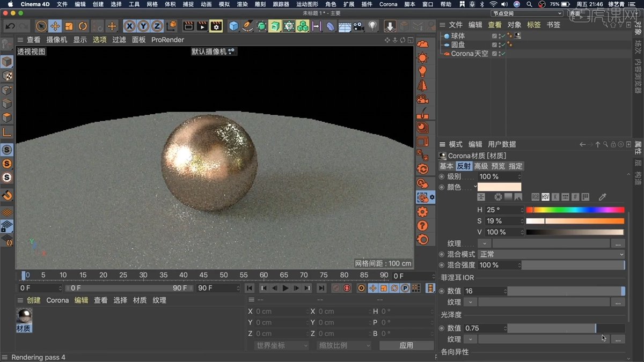Screen dimensions: 644x362
Task: Select the Move tool in top toolbar
Action: coord(55,26)
